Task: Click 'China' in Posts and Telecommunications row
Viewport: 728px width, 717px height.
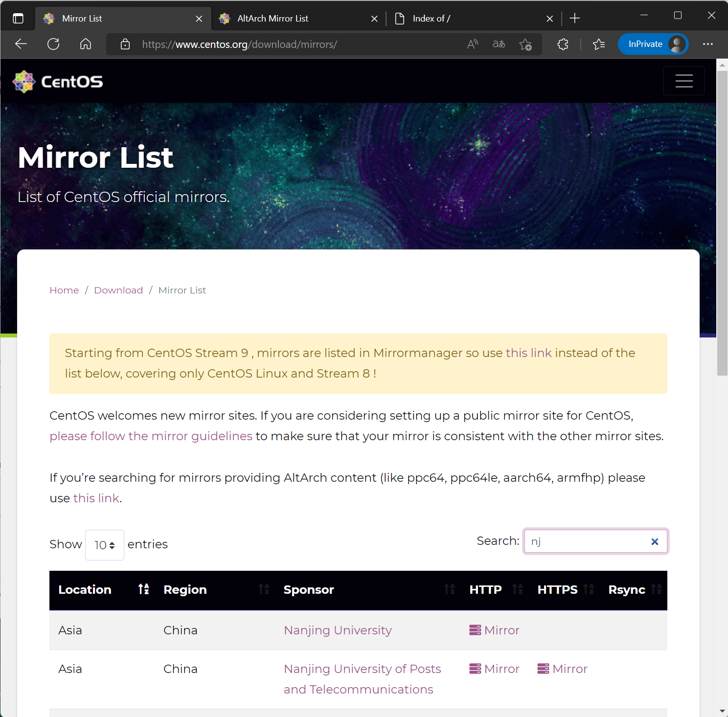Action: click(x=181, y=669)
